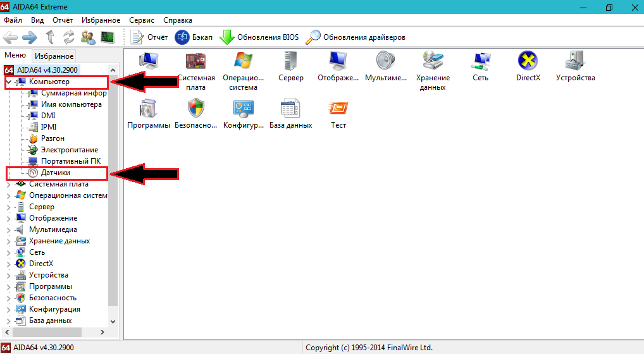Create a report with Отчёт button
Image resolution: width=644 pixels, height=354 pixels.
coord(149,37)
